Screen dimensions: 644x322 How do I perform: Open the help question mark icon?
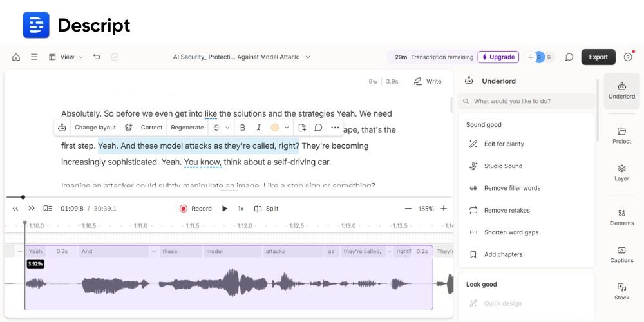627,57
